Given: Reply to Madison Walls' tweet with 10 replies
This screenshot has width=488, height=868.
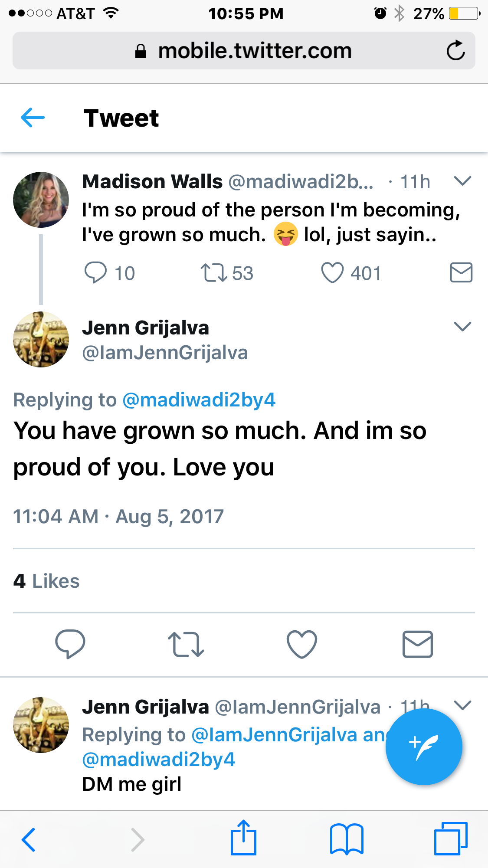Looking at the screenshot, I should tap(95, 273).
